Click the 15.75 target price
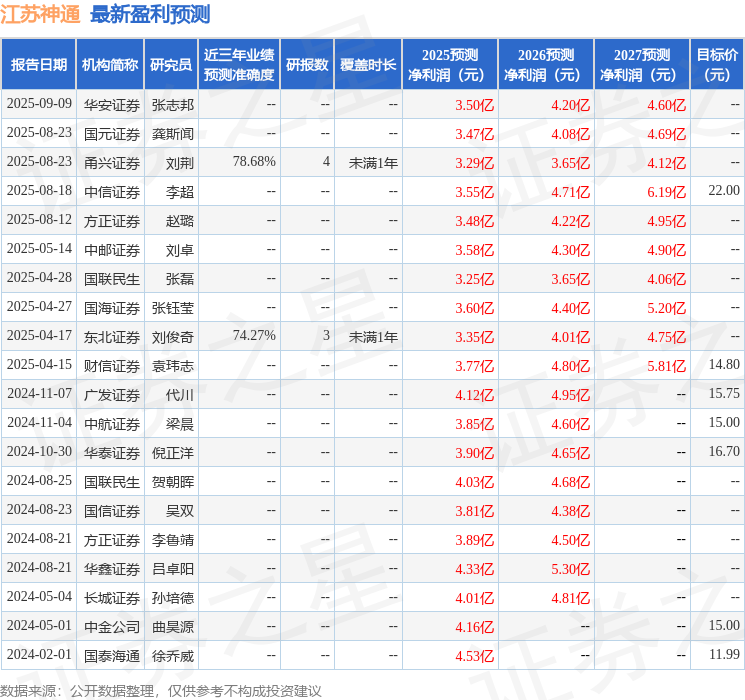Viewport: 745px width, 700px height. (724, 393)
